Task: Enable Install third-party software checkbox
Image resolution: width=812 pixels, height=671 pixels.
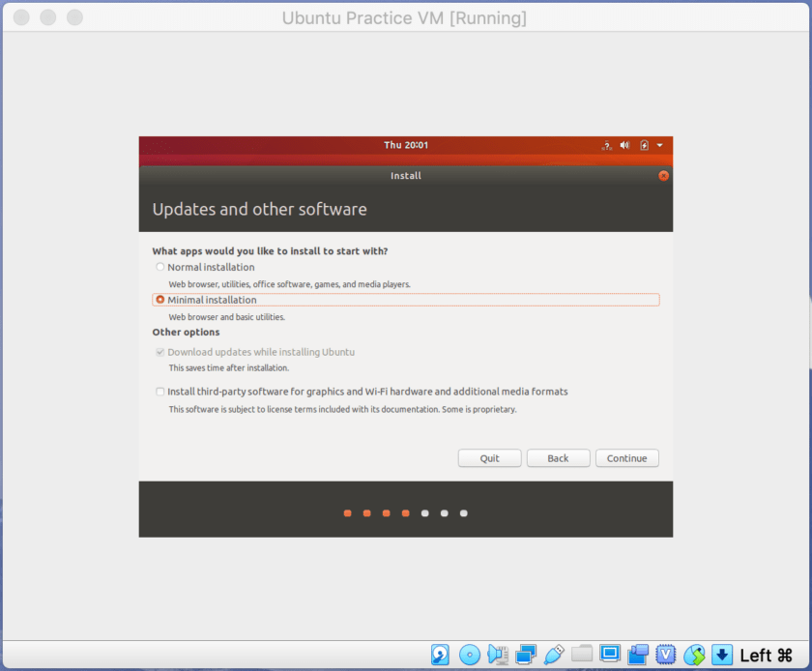Action: [x=160, y=392]
